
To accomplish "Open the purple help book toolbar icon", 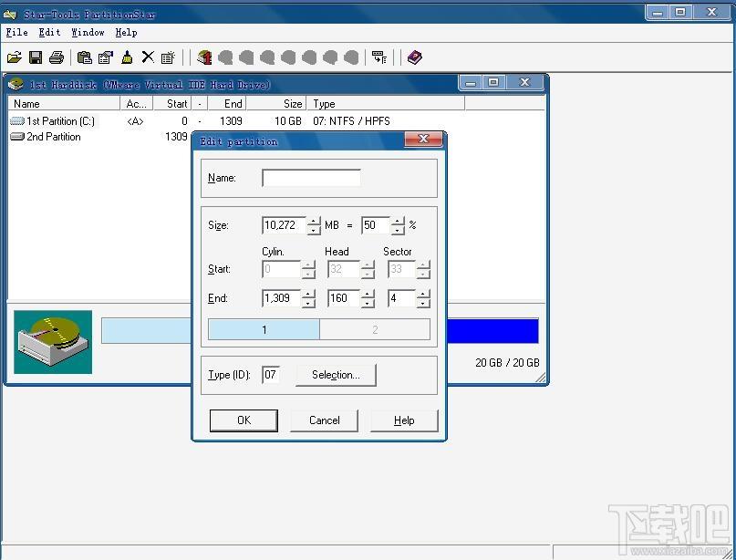I will pyautogui.click(x=414, y=57).
